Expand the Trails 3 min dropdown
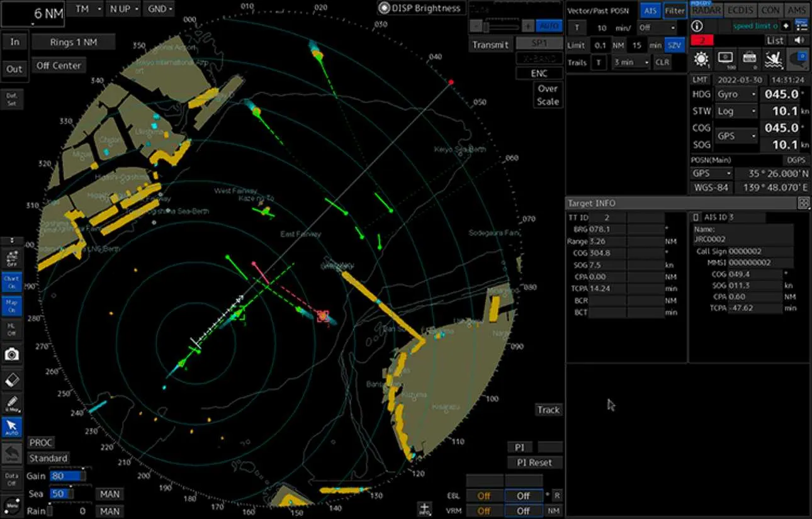 (629, 62)
